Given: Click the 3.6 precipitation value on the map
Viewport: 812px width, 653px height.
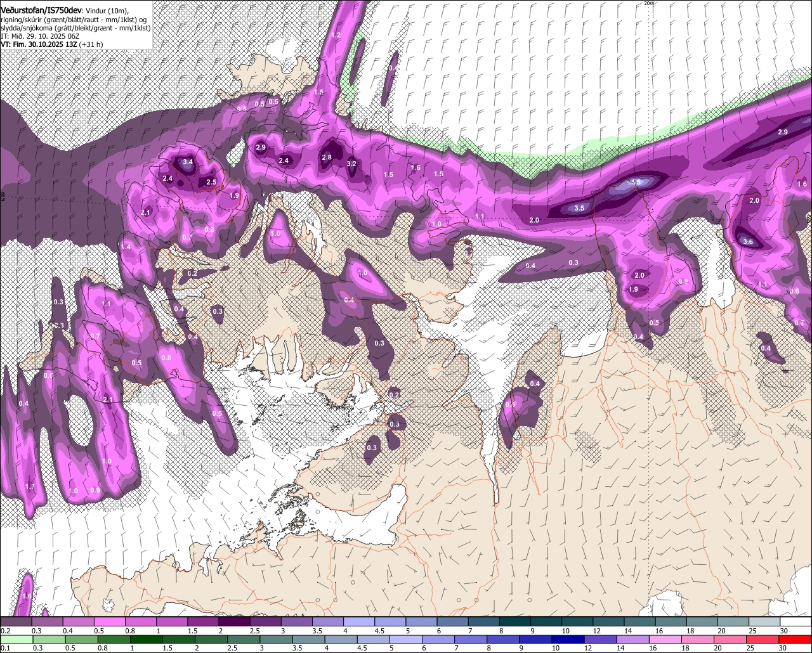Looking at the screenshot, I should click(x=748, y=242).
